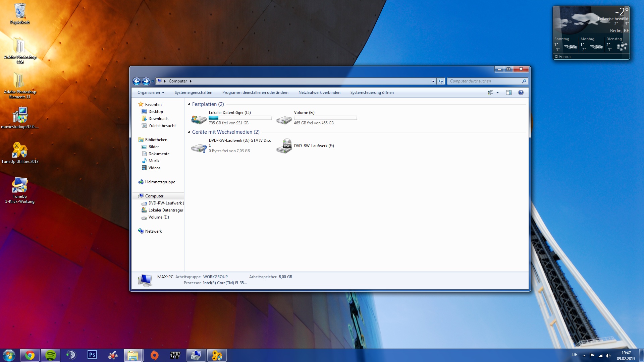Image resolution: width=644 pixels, height=362 pixels.
Task: Select Downloads in Favoriten sidebar
Action: (x=158, y=119)
